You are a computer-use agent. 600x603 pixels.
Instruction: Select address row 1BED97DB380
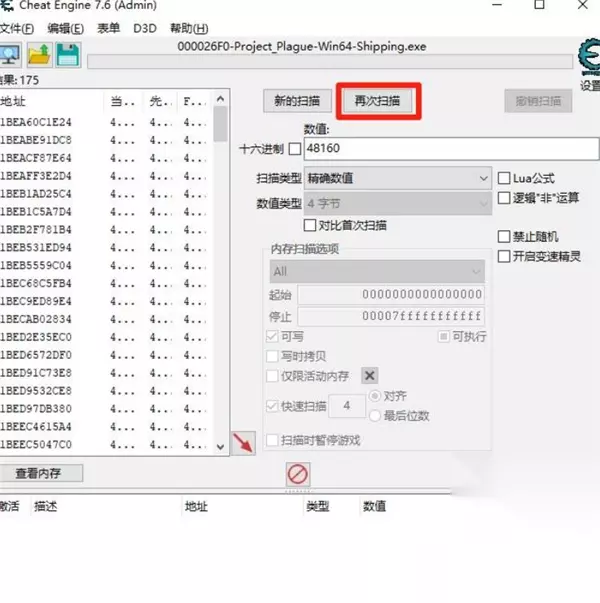click(x=105, y=409)
